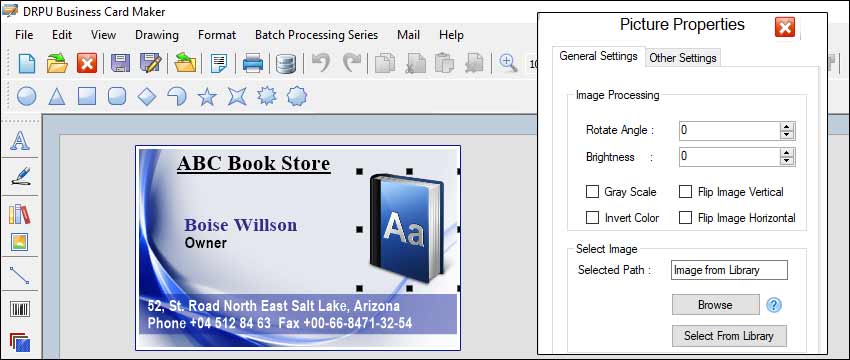Select the Boise Willson name text

pyautogui.click(x=241, y=225)
